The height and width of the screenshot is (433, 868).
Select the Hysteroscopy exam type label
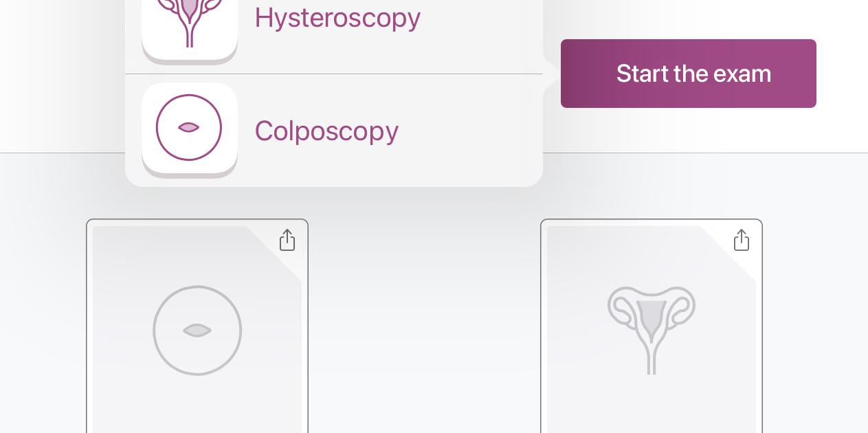point(337,17)
